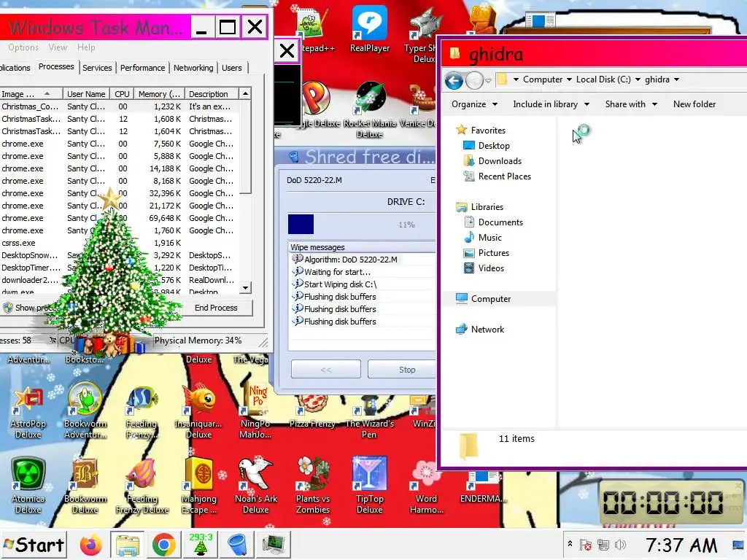Click New folder in ghidra window

click(694, 104)
